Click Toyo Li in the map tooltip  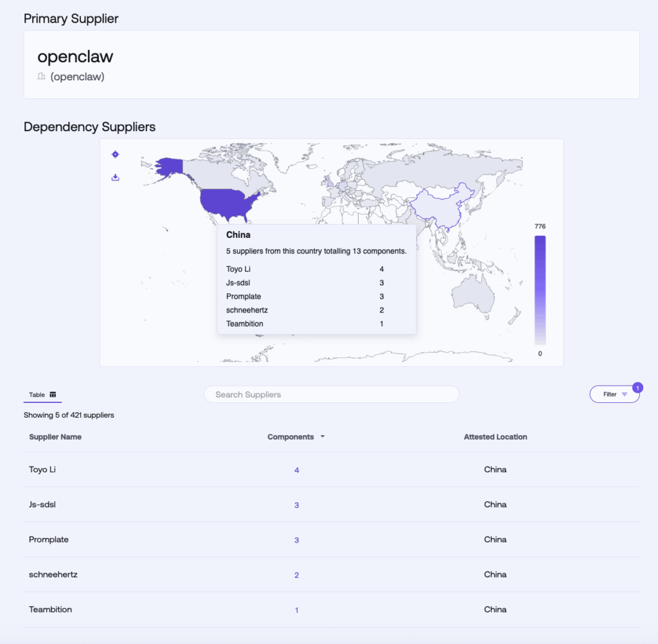click(x=238, y=269)
